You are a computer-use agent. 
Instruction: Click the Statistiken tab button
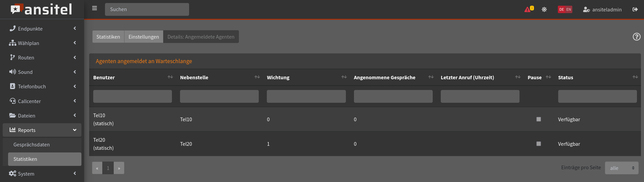click(108, 37)
